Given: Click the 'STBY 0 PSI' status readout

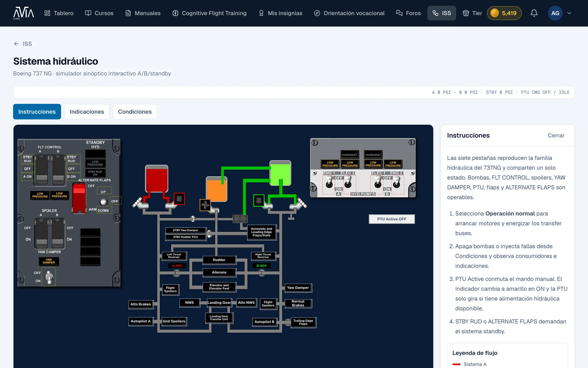Looking at the screenshot, I should [499, 92].
